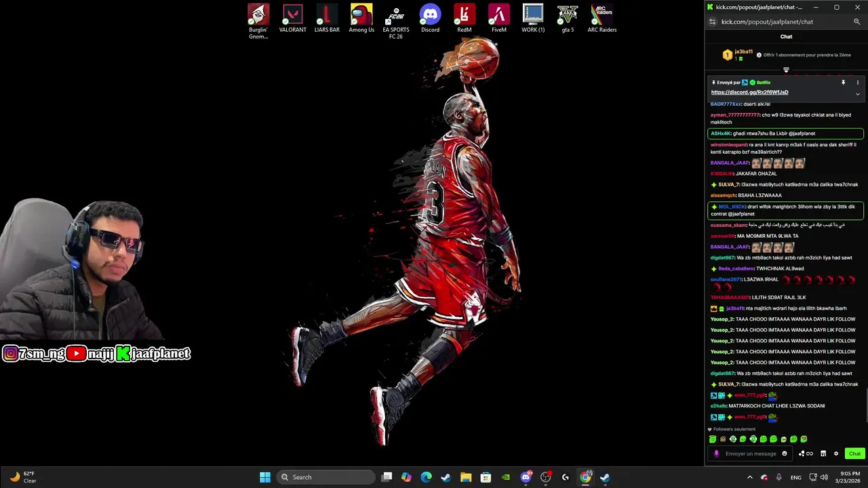Open the Burglin' Gnomes desktop shortcut

(258, 22)
